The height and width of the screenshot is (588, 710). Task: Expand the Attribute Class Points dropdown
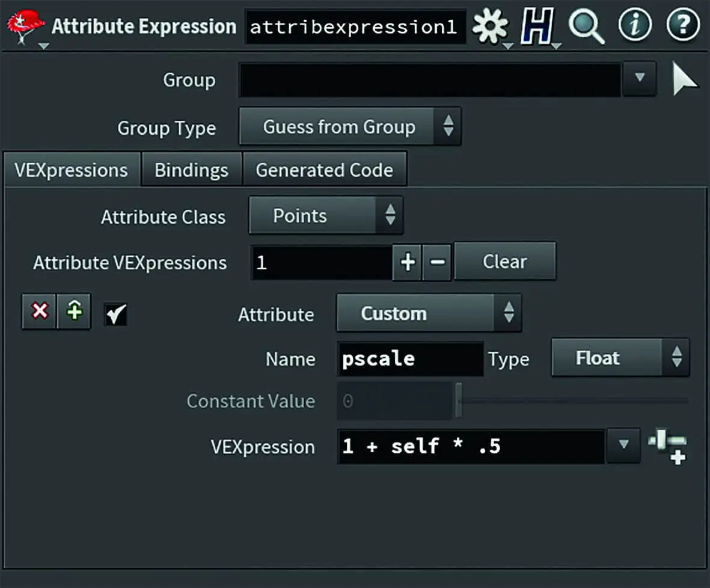326,216
